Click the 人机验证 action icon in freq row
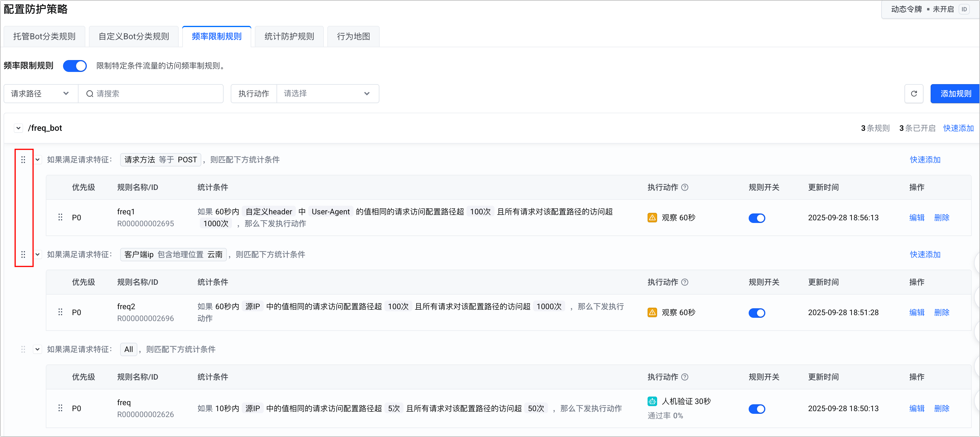Screen dimensions: 980x437 (652, 401)
